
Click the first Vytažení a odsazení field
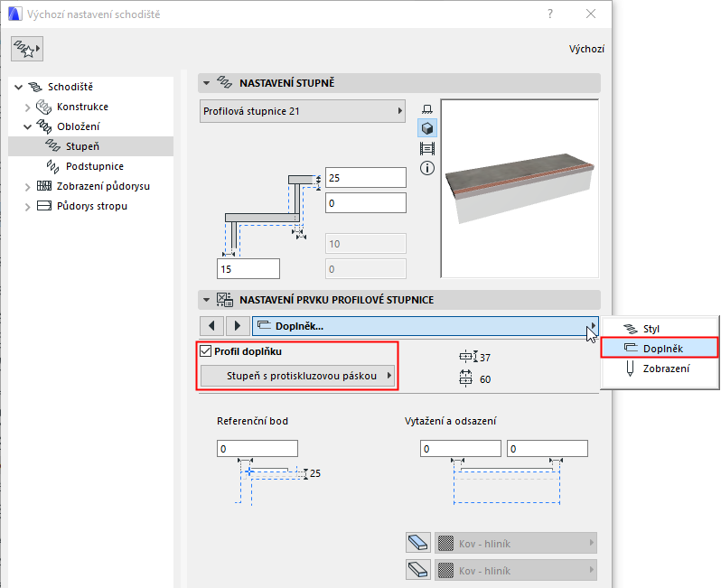tap(460, 448)
